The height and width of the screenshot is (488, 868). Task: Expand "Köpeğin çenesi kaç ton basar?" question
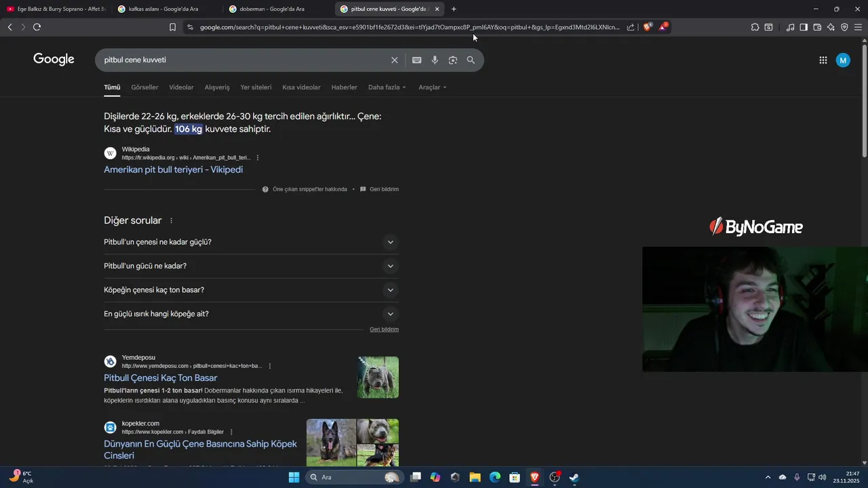pyautogui.click(x=251, y=290)
